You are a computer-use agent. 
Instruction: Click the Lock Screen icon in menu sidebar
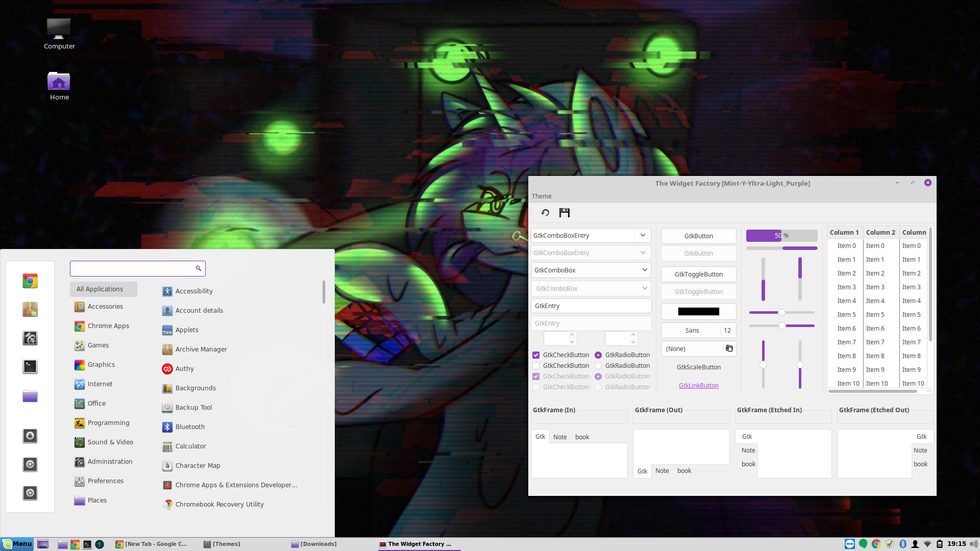[30, 436]
